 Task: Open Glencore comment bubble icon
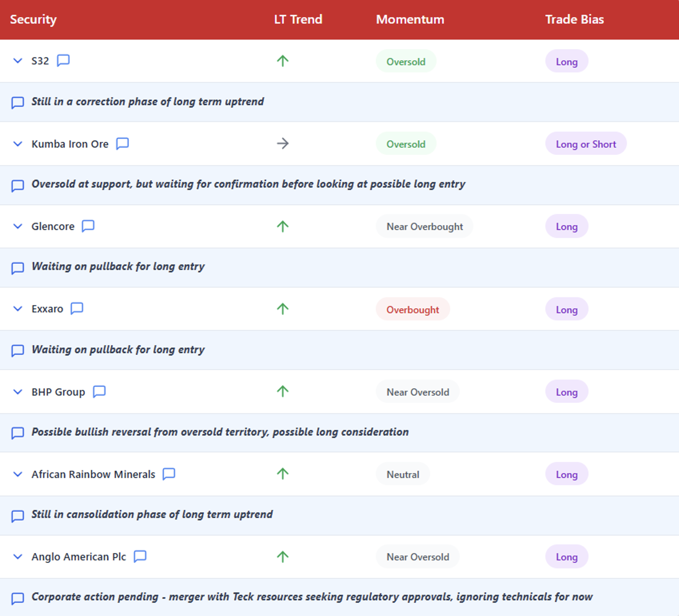(88, 226)
